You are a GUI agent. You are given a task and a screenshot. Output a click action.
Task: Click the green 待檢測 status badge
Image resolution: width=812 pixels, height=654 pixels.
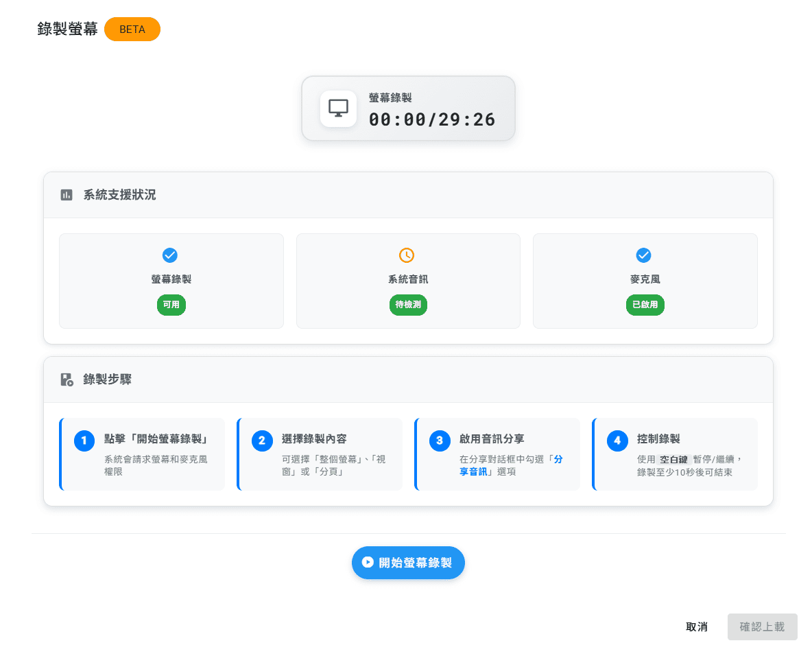[x=408, y=305]
